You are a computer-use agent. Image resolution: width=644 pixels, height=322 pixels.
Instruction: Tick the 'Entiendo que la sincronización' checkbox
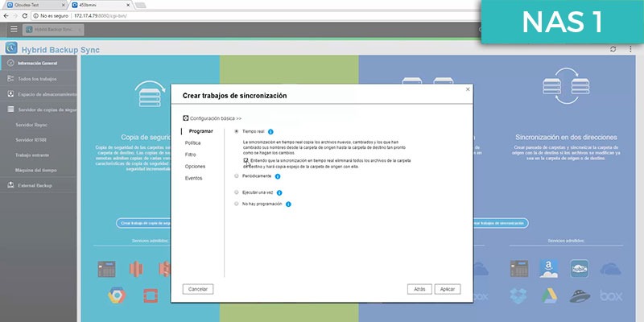click(246, 160)
